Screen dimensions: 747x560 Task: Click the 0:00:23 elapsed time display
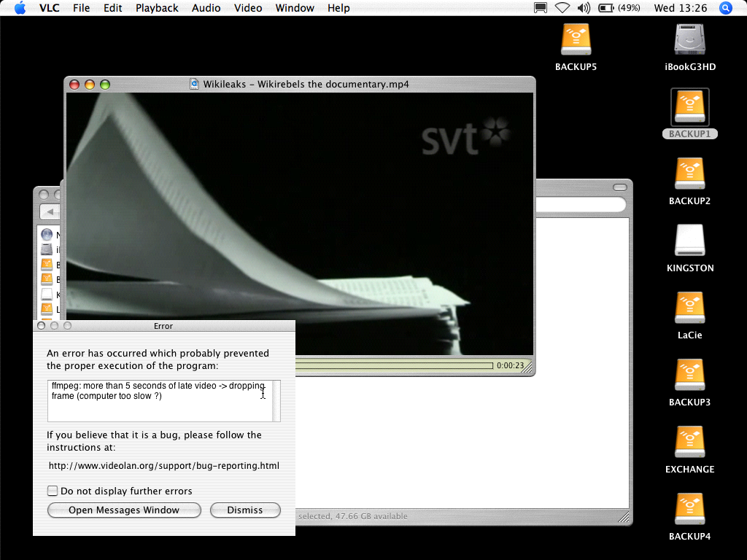pyautogui.click(x=510, y=366)
